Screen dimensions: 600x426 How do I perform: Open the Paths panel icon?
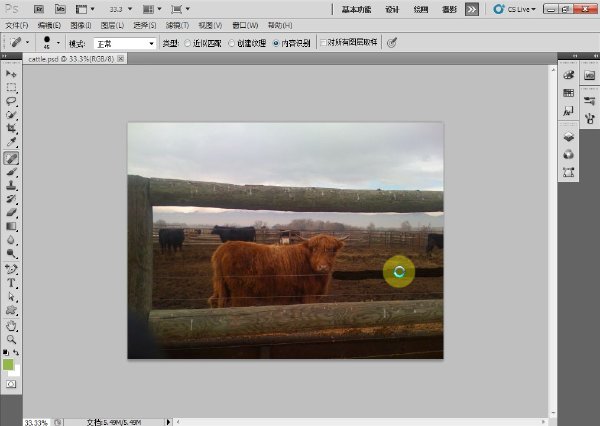pos(569,172)
